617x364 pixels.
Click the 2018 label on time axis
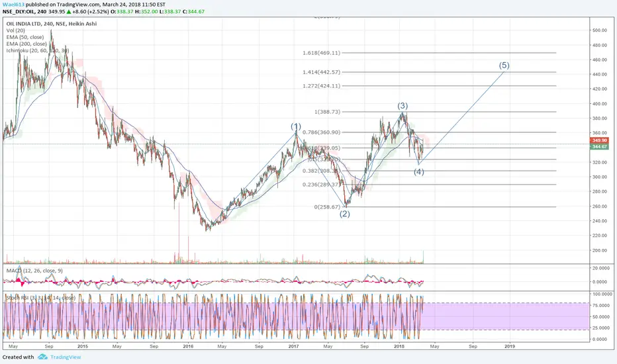(399, 346)
